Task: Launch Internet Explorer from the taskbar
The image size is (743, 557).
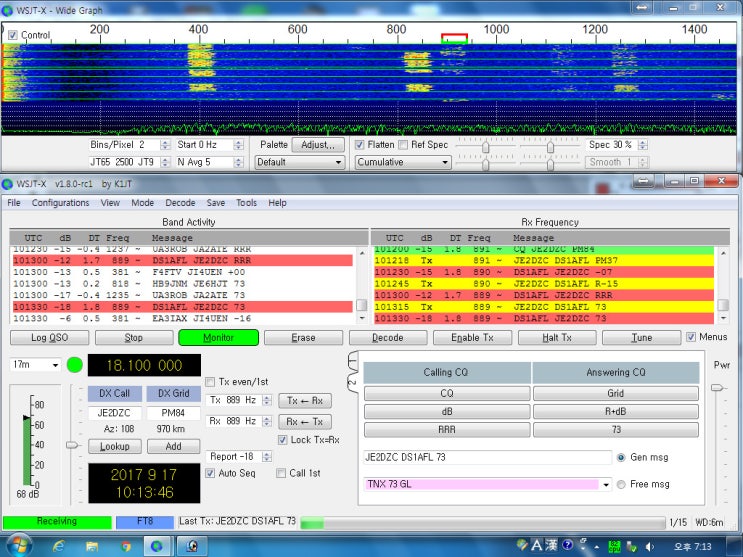Action: [58, 546]
